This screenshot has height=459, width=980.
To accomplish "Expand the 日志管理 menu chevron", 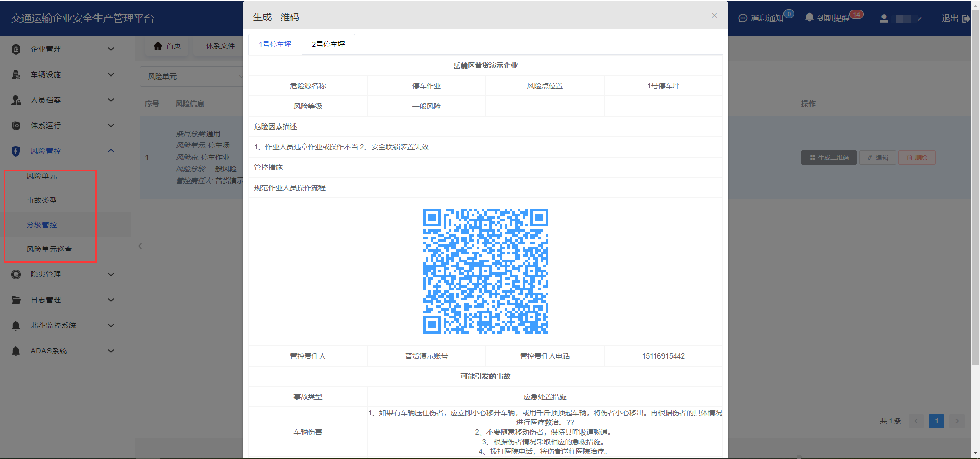I will point(111,300).
